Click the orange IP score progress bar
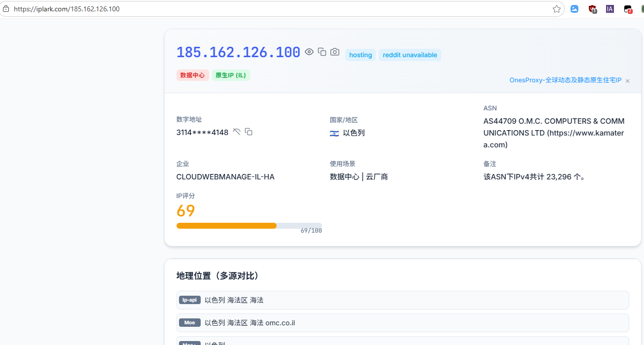Screen dimensions: 644x345 [x=227, y=226]
